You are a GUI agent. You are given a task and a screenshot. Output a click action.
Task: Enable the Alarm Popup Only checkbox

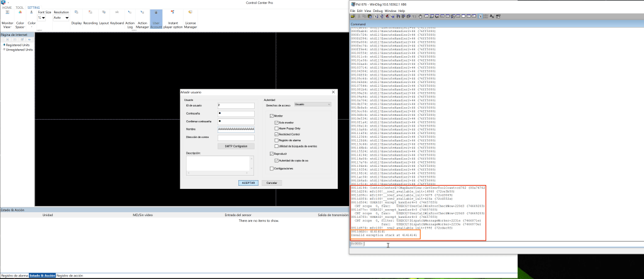[276, 128]
